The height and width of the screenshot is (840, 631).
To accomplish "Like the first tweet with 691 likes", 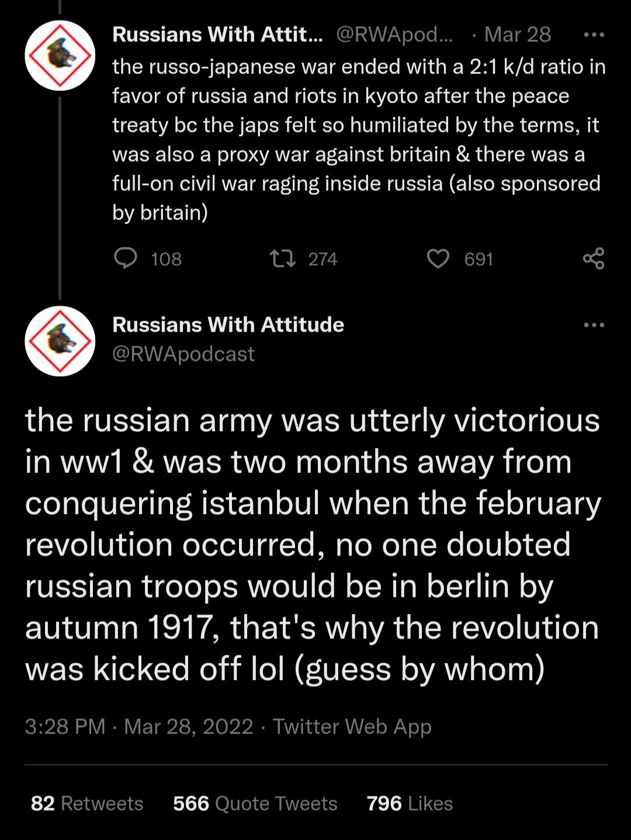I will pyautogui.click(x=438, y=258).
